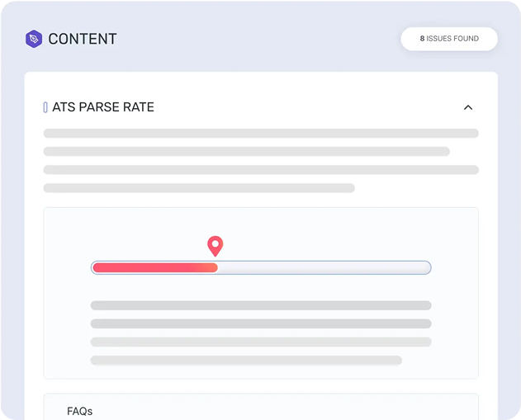This screenshot has height=420, width=521.
Task: Click the shortest placeholder line above the score box
Action: (199, 188)
